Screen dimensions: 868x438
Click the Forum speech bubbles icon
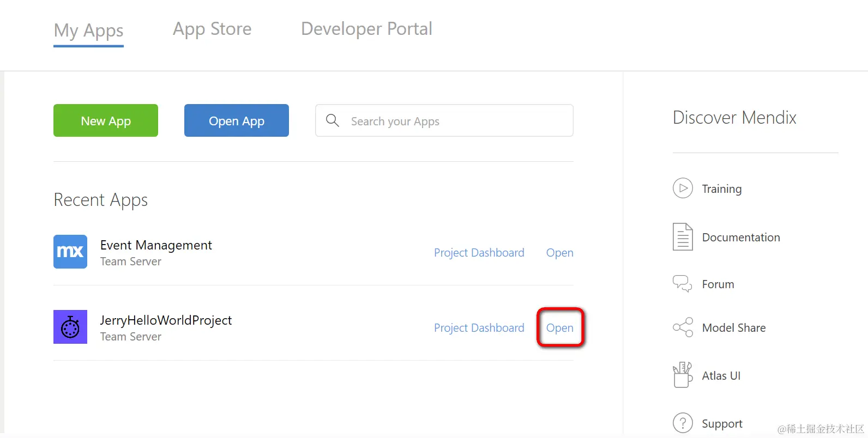pyautogui.click(x=683, y=284)
